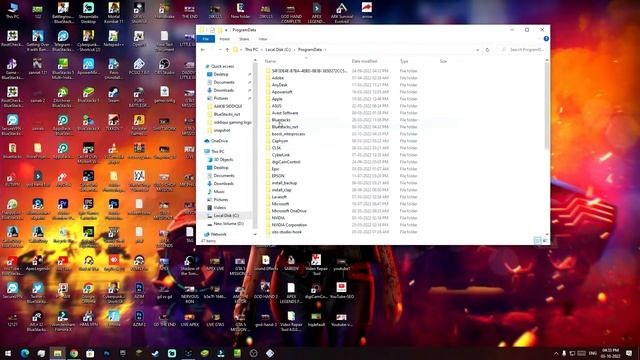Select the ASUS folder

[x=276, y=106]
